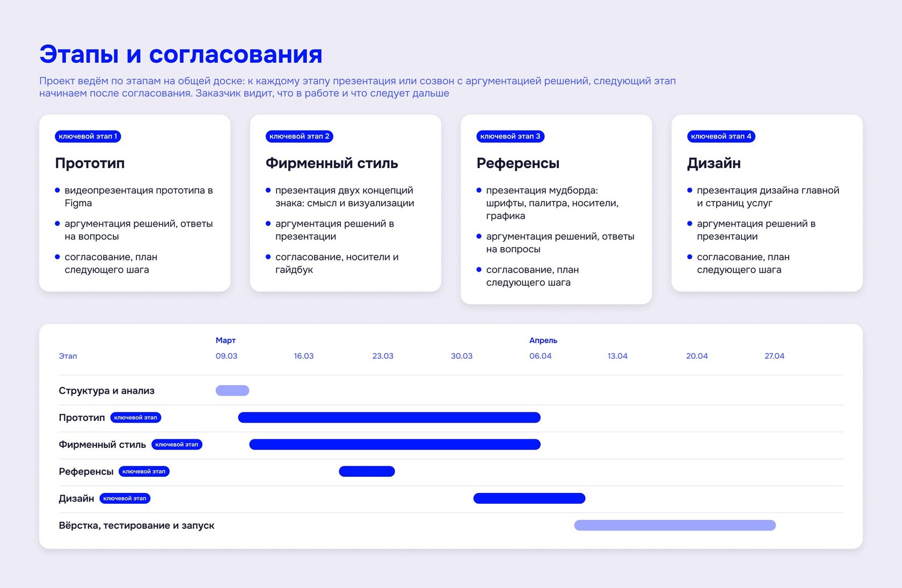Click the 'Дизайн' timeline row label
Image resolution: width=902 pixels, height=588 pixels.
point(76,498)
